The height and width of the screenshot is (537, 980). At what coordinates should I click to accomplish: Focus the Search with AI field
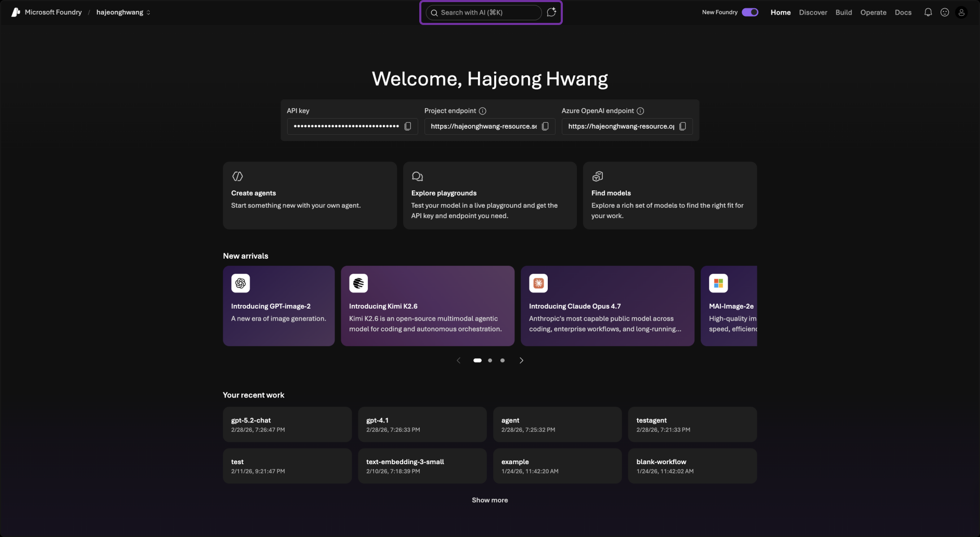click(484, 12)
